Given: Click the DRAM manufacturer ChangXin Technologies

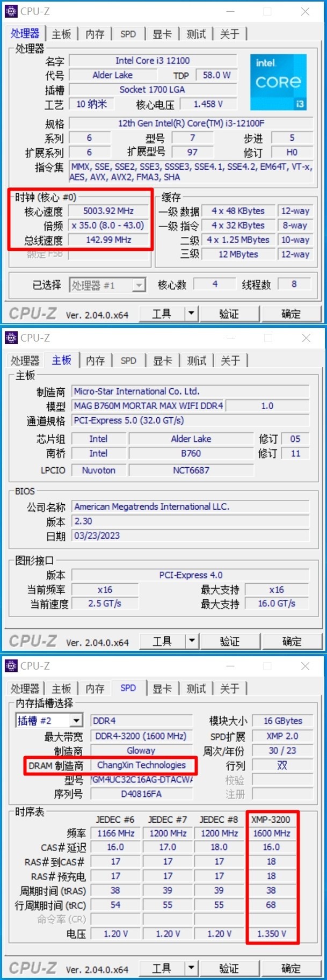Looking at the screenshot, I should click(141, 765).
